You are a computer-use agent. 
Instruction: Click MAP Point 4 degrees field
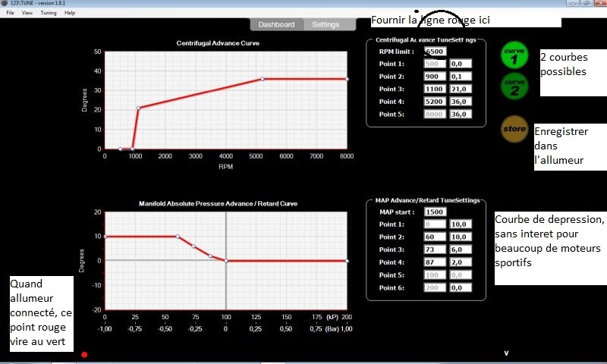[460, 262]
